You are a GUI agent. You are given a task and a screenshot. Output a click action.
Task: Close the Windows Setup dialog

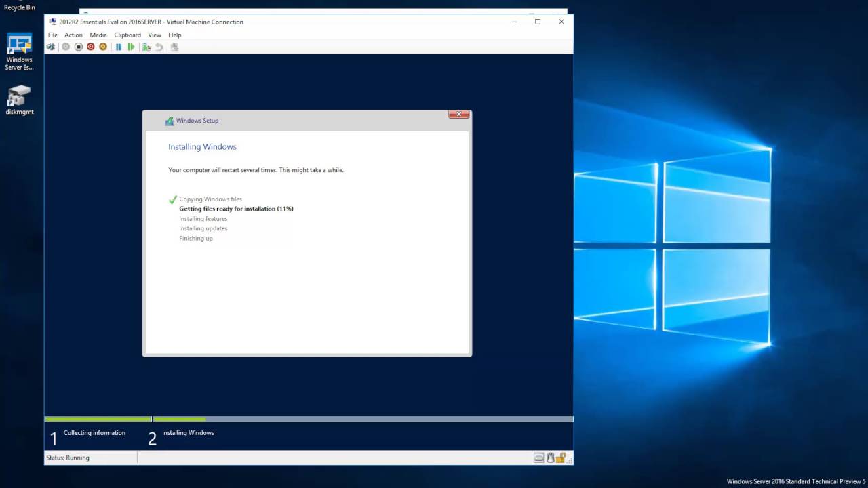(459, 115)
